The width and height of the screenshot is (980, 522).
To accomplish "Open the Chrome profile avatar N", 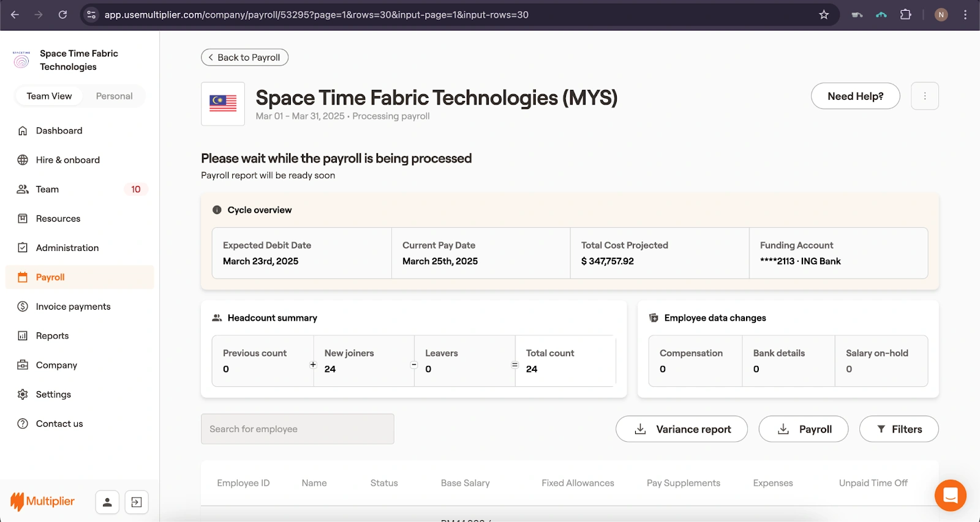I will [941, 15].
